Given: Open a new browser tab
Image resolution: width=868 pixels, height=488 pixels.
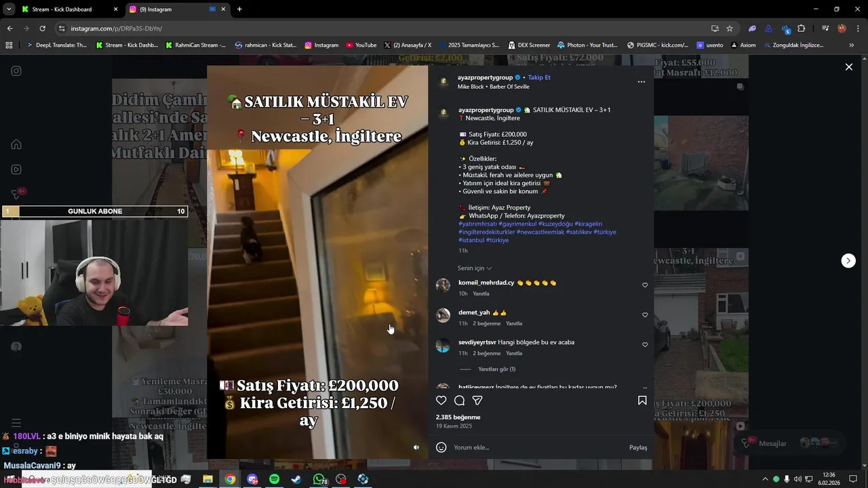Looking at the screenshot, I should pyautogui.click(x=239, y=9).
